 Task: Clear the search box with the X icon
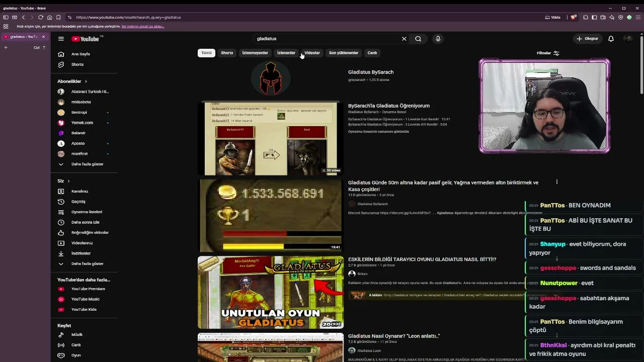click(x=404, y=39)
